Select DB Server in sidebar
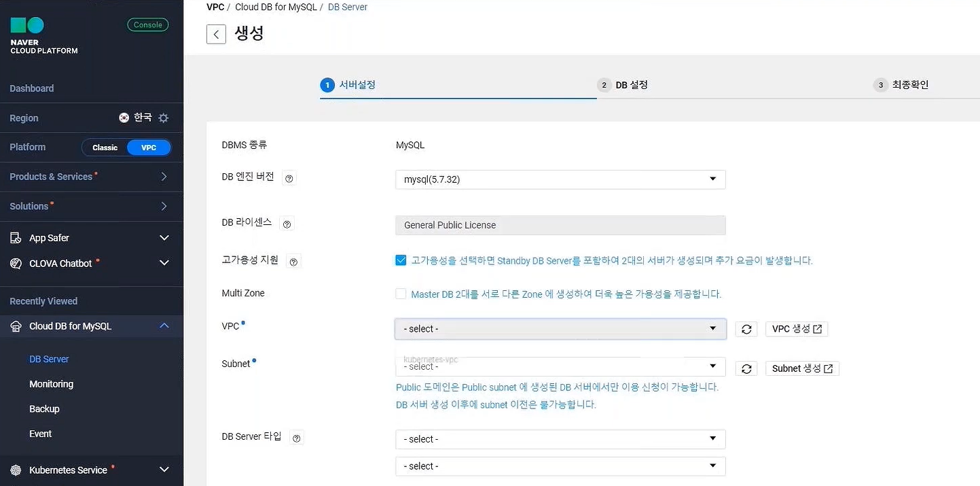Viewport: 980px width, 486px height. click(x=49, y=359)
